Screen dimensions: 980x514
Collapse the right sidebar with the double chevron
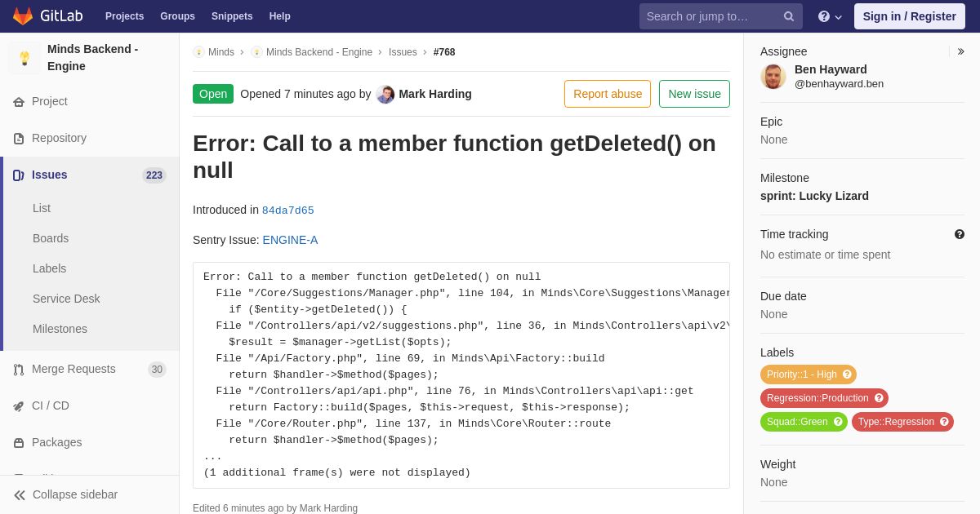click(960, 51)
